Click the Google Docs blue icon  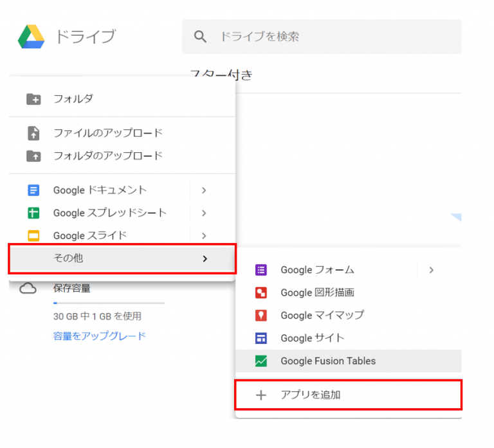(33, 190)
